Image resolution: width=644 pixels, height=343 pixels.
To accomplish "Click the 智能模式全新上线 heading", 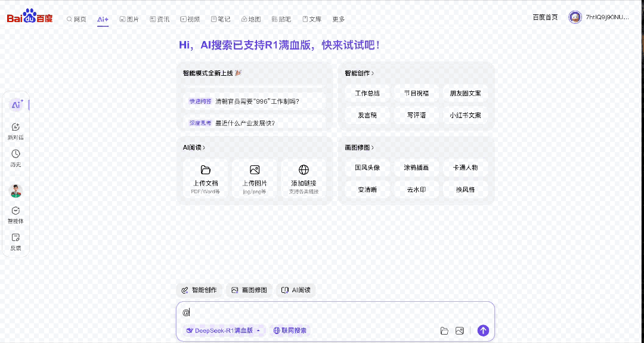I will click(212, 73).
